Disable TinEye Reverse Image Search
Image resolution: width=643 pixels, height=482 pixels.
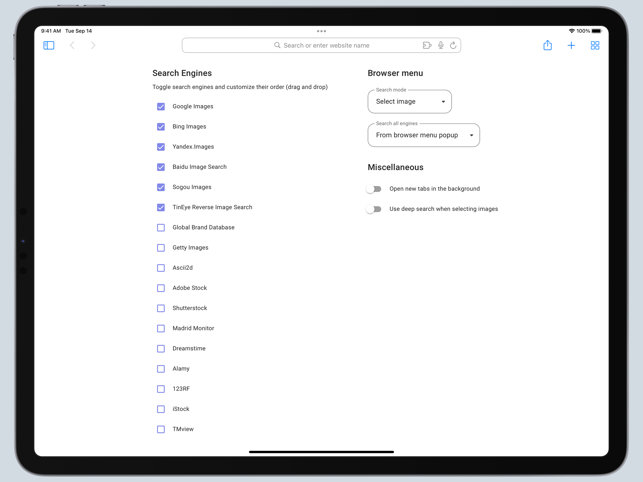tap(161, 207)
